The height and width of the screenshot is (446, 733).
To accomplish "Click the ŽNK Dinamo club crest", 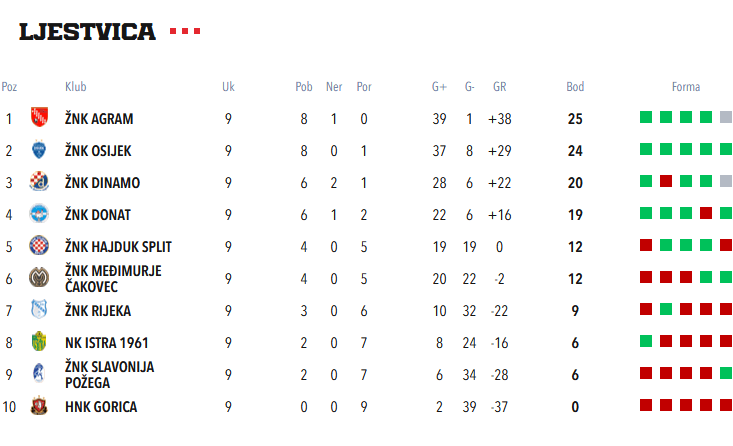I will (39, 183).
